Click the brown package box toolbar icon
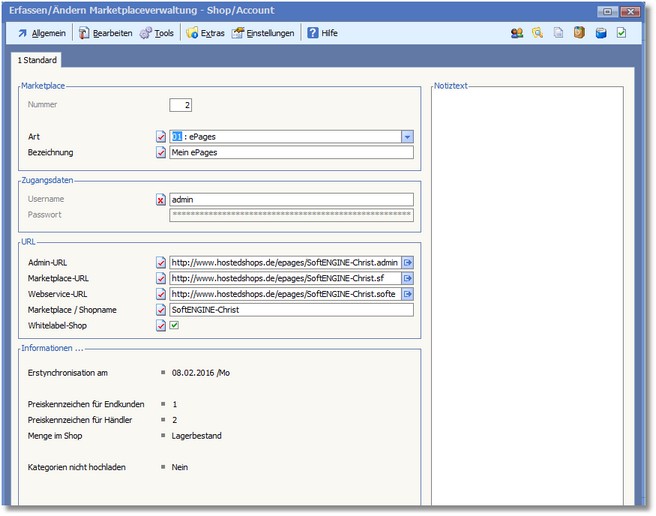Viewport: 656px width, 516px height. pos(579,33)
